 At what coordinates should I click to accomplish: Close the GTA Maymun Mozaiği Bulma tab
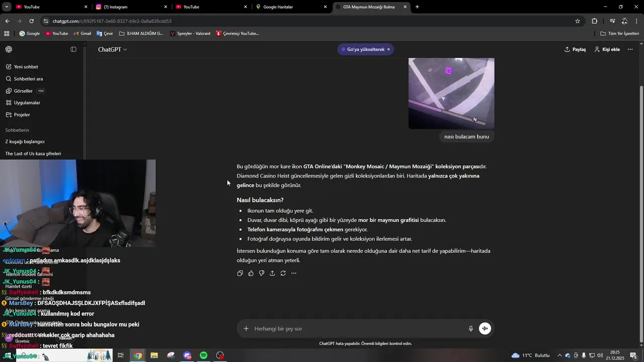405,7
